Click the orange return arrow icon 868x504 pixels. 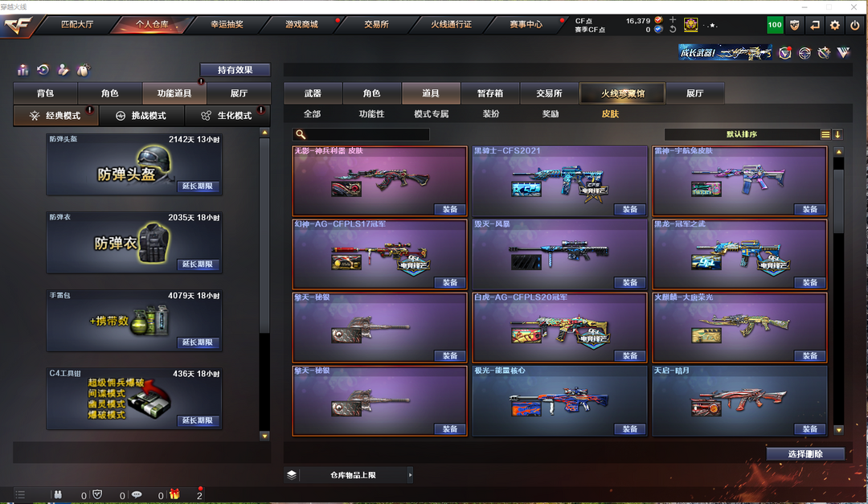(x=815, y=25)
